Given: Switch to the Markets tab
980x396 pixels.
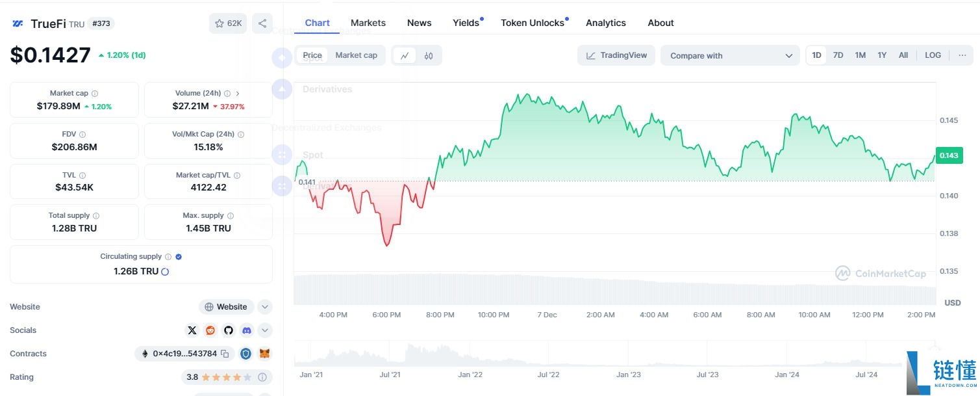Looking at the screenshot, I should pos(368,23).
